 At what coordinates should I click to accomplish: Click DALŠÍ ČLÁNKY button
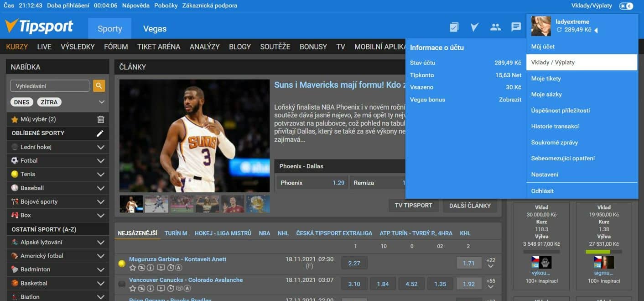tap(470, 206)
